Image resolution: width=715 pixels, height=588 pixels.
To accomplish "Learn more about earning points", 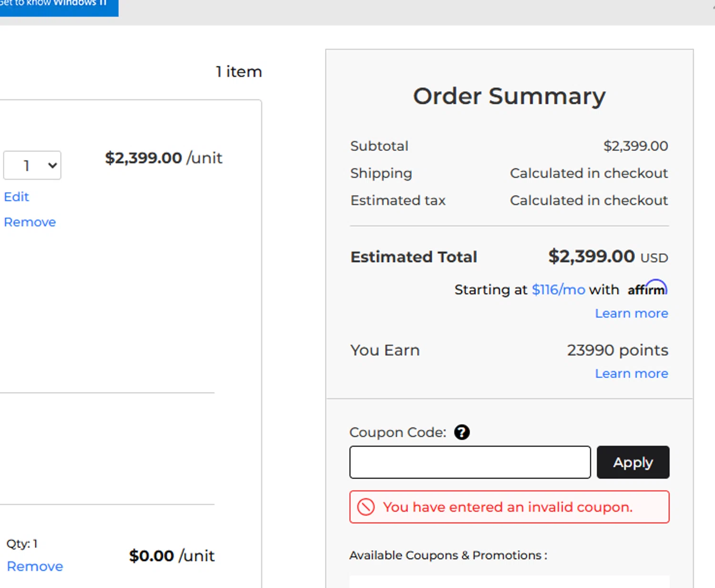I will coord(631,373).
